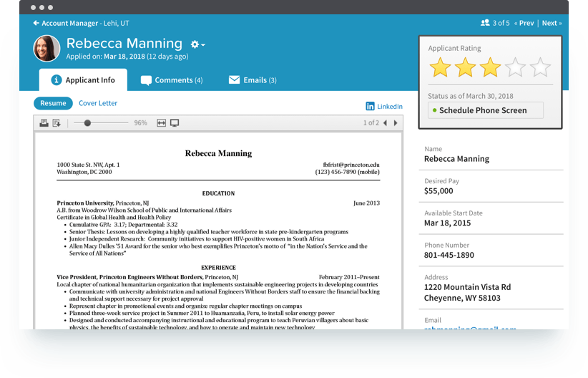The height and width of the screenshot is (378, 588).
Task: Download the resume document
Action: click(x=57, y=123)
